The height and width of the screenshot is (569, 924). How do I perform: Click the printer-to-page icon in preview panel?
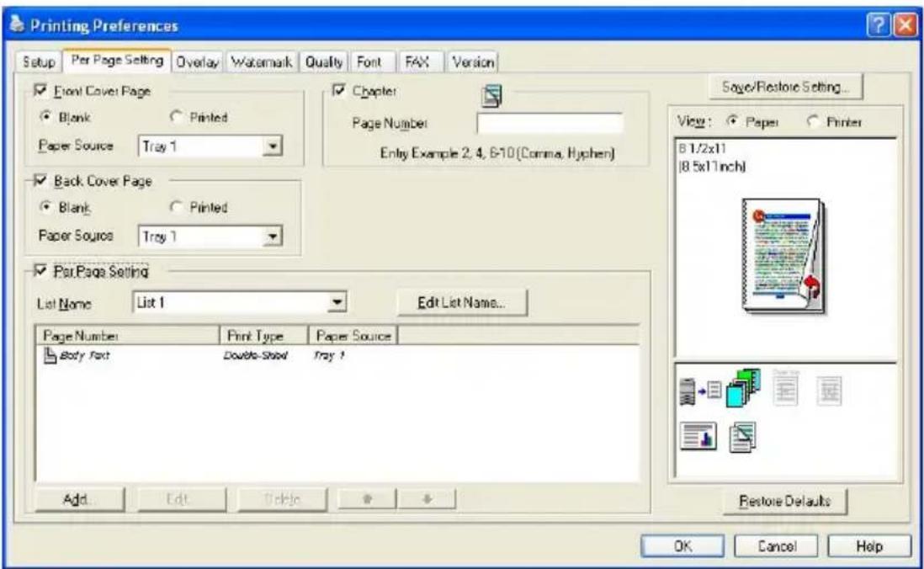(700, 391)
